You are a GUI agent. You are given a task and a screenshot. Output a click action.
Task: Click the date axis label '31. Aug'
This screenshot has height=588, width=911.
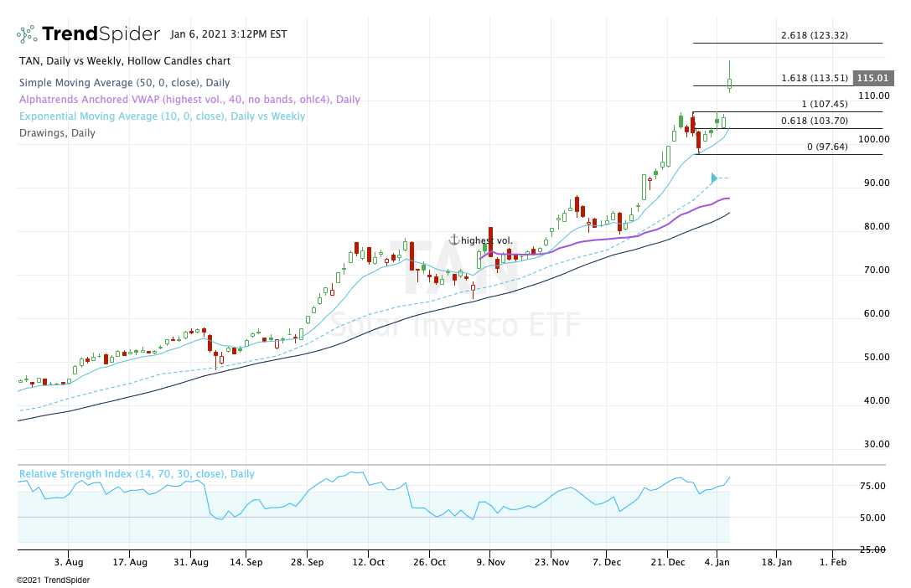coord(190,562)
